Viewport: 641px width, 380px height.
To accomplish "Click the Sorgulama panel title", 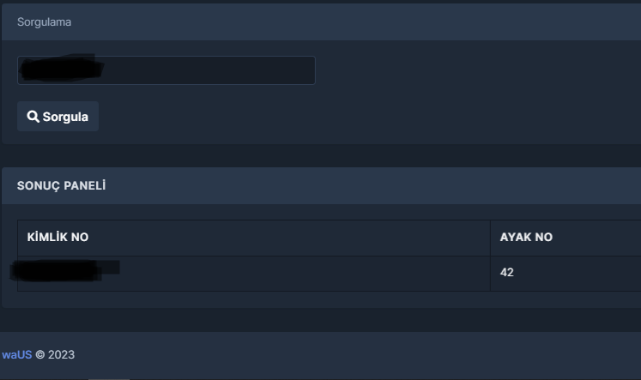I will click(x=44, y=22).
